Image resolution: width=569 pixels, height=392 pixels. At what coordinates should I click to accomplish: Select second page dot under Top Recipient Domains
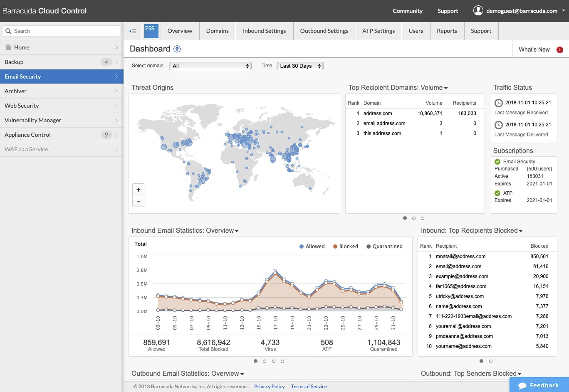point(414,218)
